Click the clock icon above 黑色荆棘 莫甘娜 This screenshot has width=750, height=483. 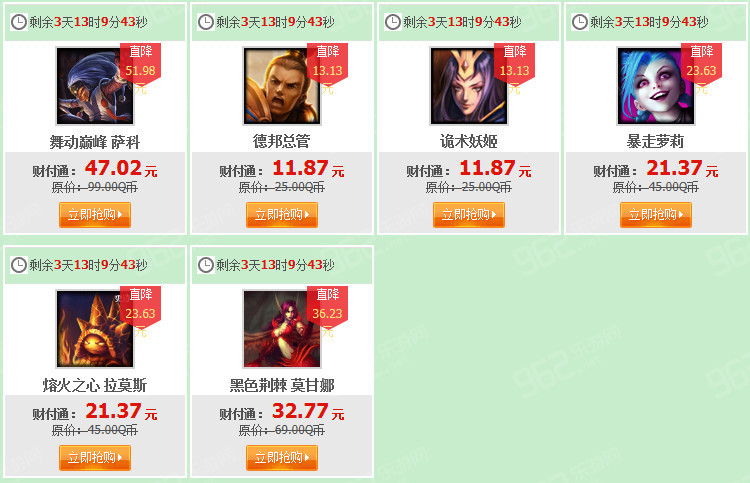pyautogui.click(x=206, y=265)
